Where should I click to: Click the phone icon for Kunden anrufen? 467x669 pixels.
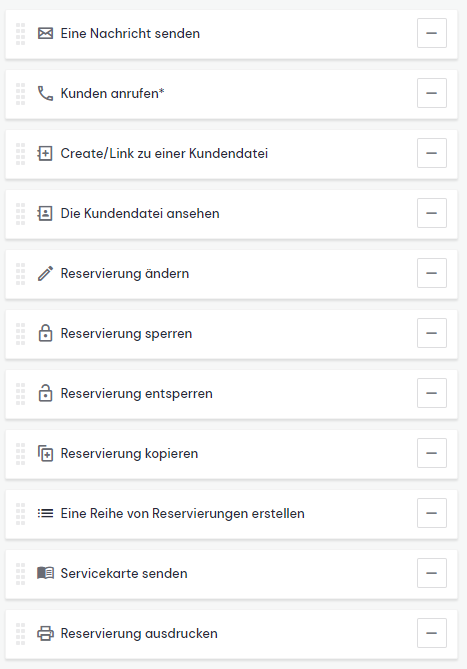point(45,93)
